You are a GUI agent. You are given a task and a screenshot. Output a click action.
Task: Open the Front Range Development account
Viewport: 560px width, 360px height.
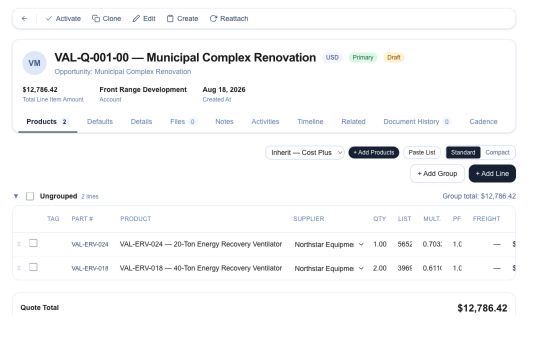pyautogui.click(x=143, y=89)
